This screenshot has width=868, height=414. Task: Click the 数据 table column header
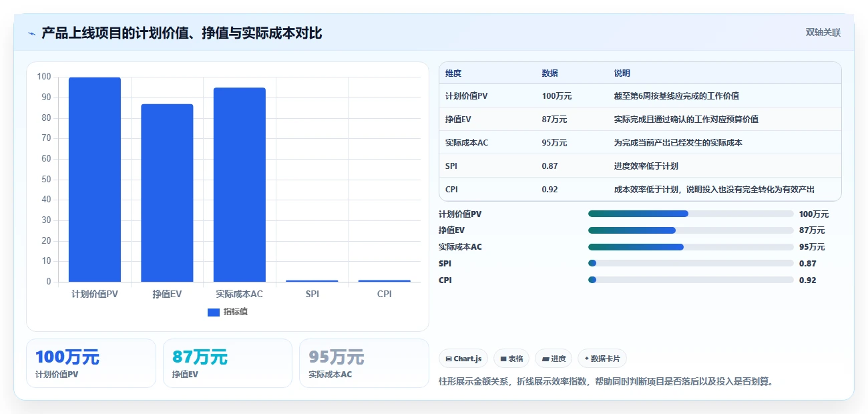click(x=550, y=73)
